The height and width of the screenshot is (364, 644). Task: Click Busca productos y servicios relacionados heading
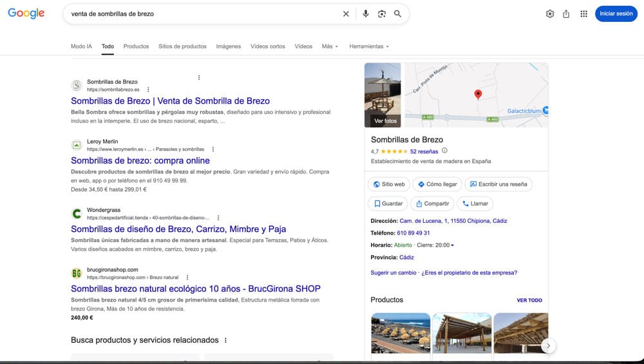[x=144, y=340]
